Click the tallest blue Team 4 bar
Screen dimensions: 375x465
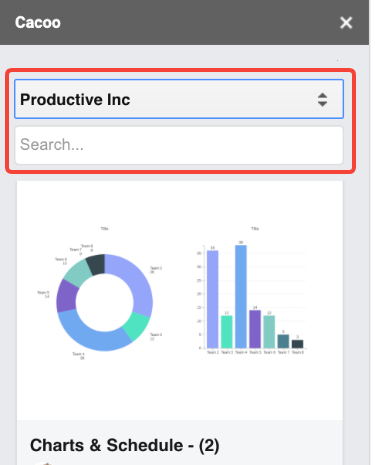(241, 297)
